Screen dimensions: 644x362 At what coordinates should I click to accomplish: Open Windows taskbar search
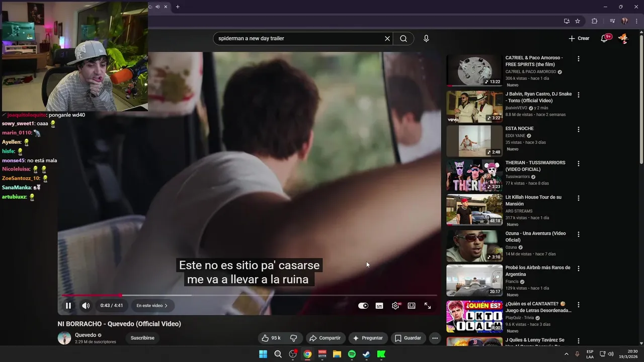[x=278, y=354]
